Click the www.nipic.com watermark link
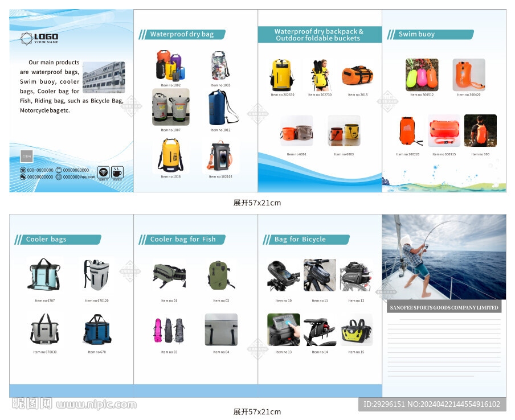The width and height of the screenshot is (515, 420). pyautogui.click(x=96, y=404)
